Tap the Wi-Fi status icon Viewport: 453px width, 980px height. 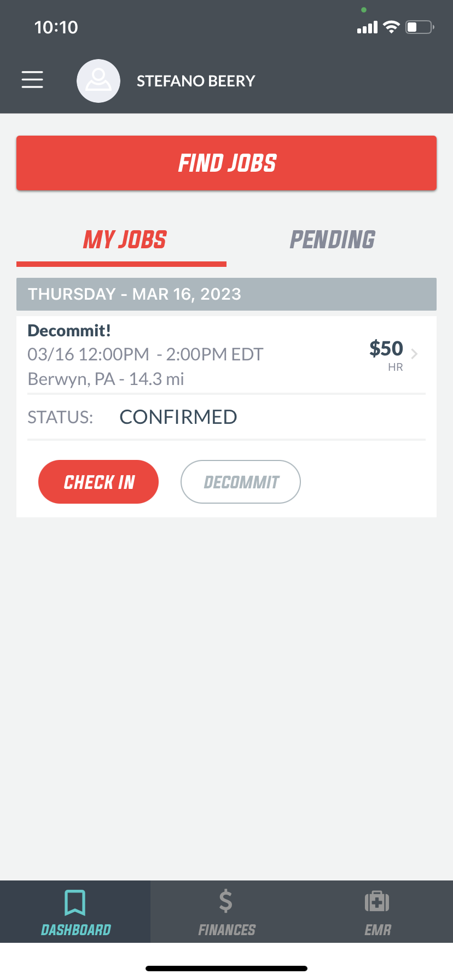tap(391, 27)
